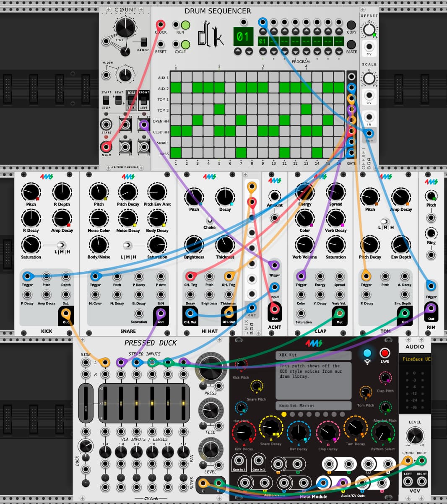Click the OUT jack on OFFSET module
The image size is (447, 504).
[369, 134]
